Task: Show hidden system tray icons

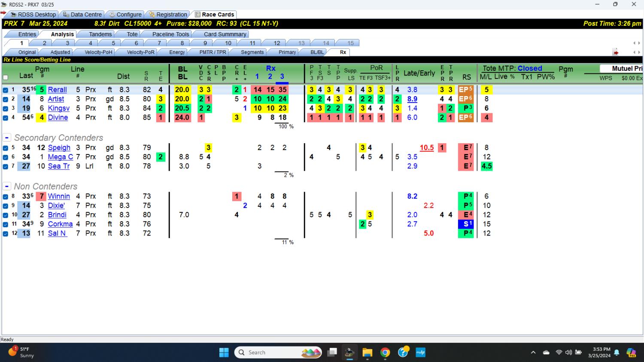Action: tap(533, 353)
